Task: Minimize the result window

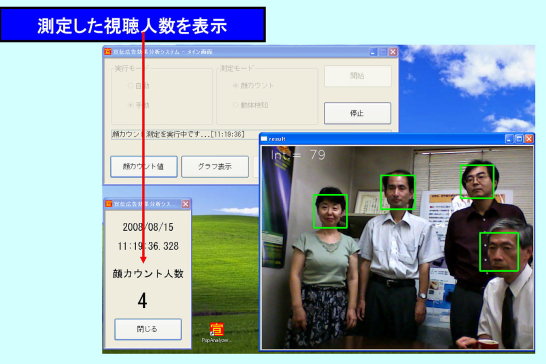Action: point(509,139)
